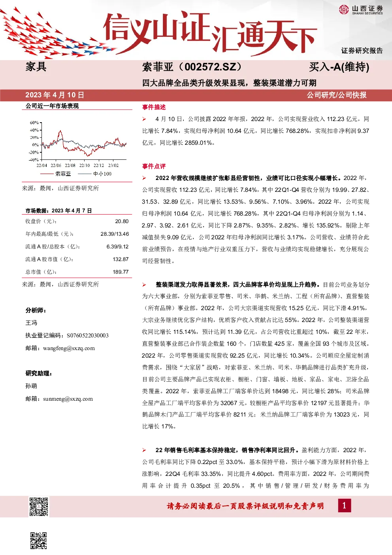Screen dimensions: 392x555
Task: Click the share capital value 6.39/9.12
Action: pyautogui.click(x=117, y=246)
